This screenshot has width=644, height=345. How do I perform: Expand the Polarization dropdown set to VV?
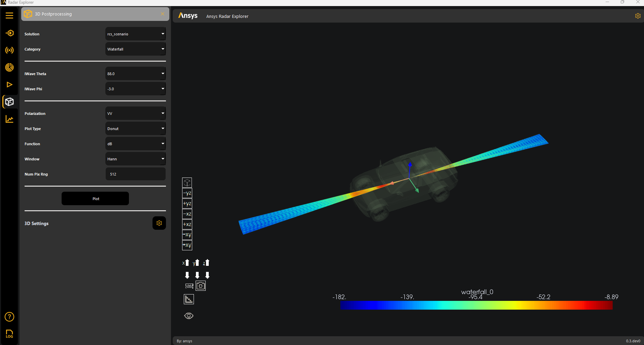pos(135,114)
